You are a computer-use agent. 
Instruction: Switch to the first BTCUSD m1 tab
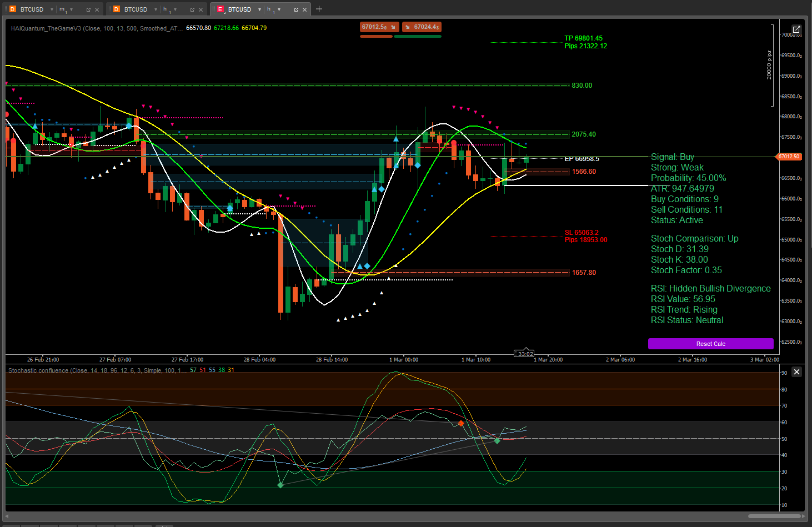(31, 9)
